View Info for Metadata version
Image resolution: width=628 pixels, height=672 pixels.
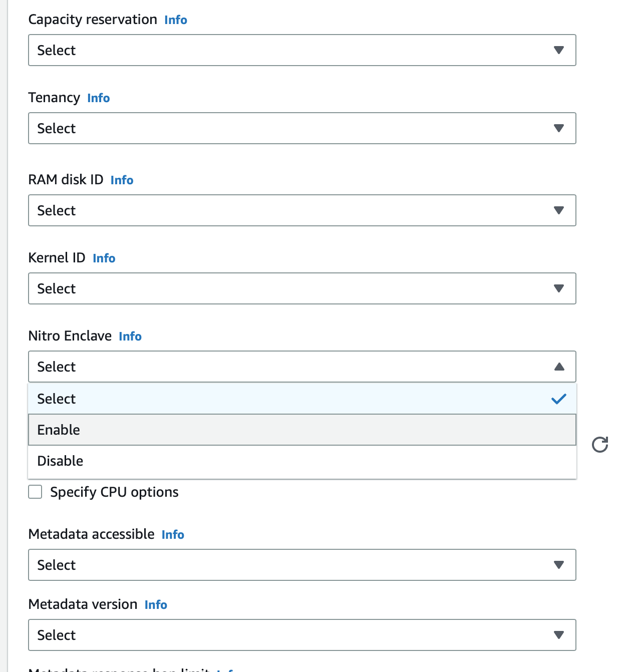(x=156, y=605)
